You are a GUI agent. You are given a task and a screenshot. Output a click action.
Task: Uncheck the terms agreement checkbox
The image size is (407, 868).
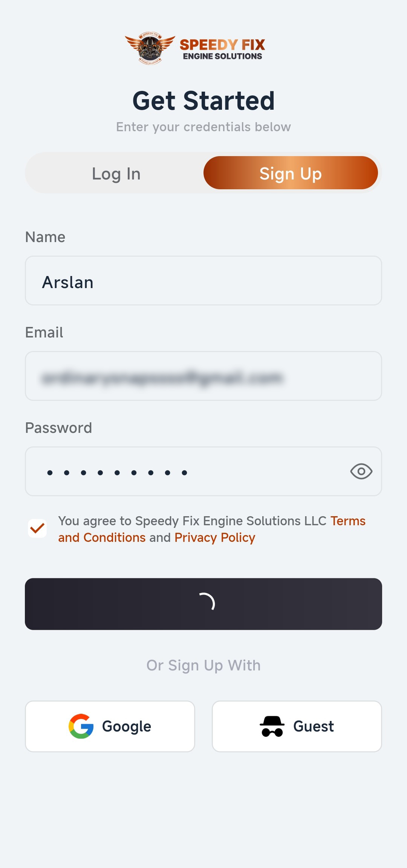pyautogui.click(x=37, y=529)
